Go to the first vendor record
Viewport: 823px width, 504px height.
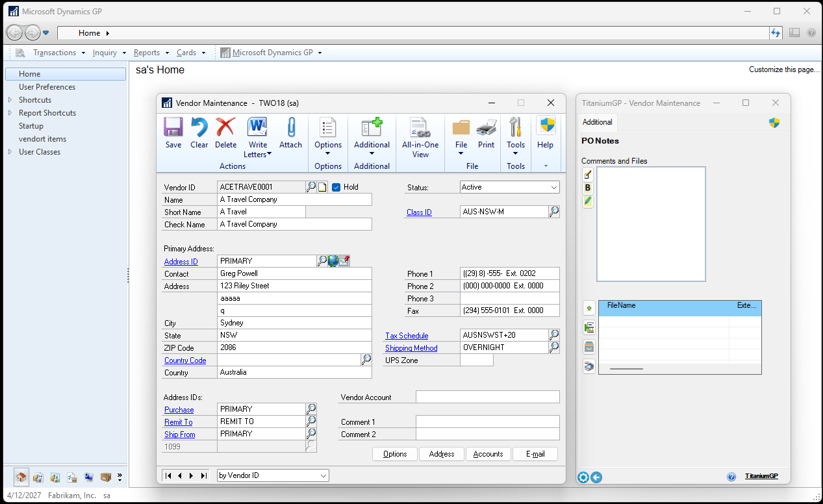point(168,475)
